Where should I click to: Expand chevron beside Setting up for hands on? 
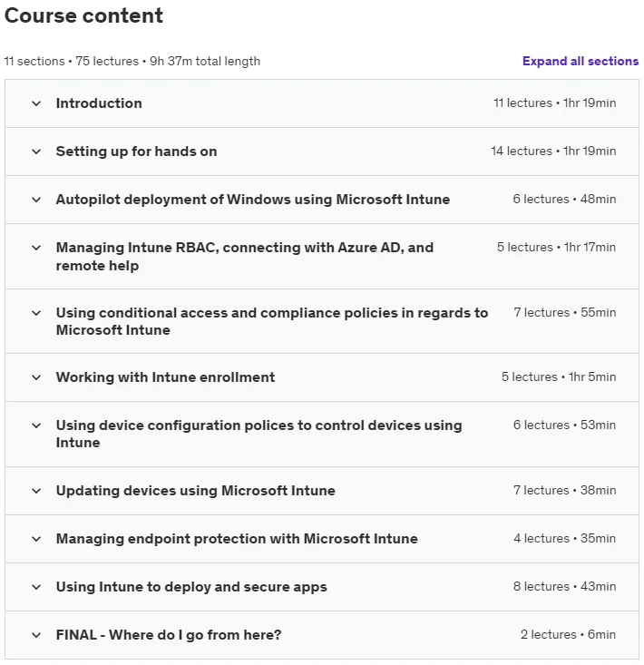36,152
